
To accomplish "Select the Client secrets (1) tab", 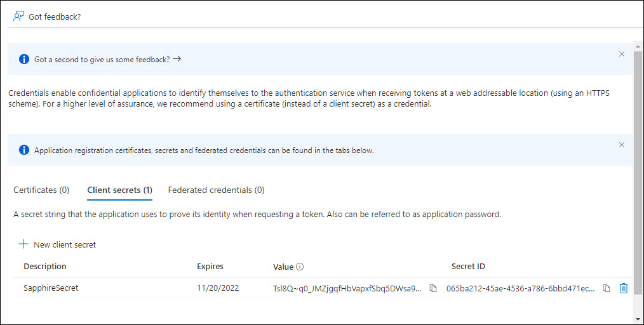I will (x=119, y=190).
